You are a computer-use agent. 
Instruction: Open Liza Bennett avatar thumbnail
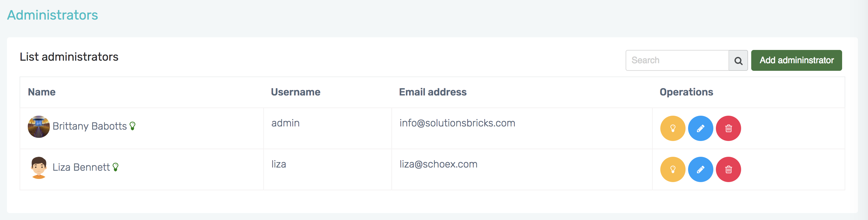pyautogui.click(x=39, y=168)
